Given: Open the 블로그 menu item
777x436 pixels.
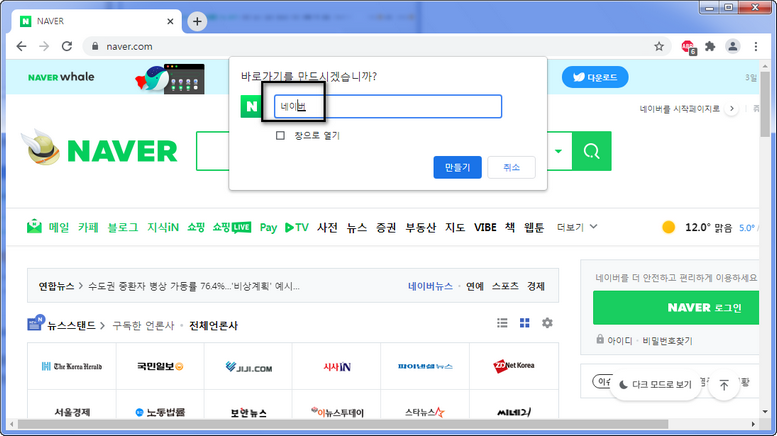Looking at the screenshot, I should [123, 227].
